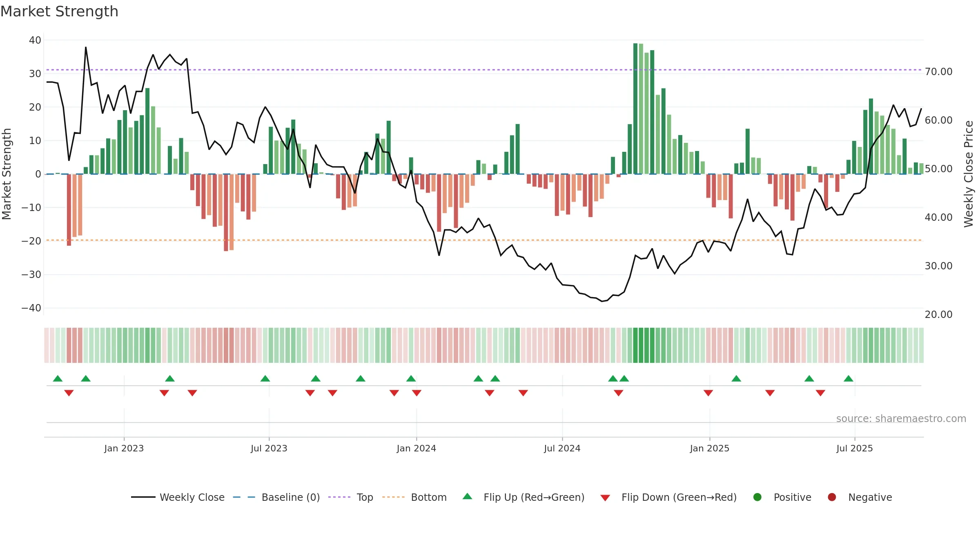The height and width of the screenshot is (551, 980).
Task: Click the Weekly Close Price axis title
Action: pos(969,174)
